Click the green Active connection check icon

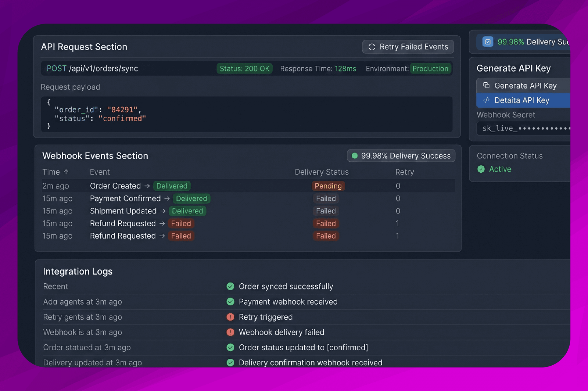coord(481,169)
